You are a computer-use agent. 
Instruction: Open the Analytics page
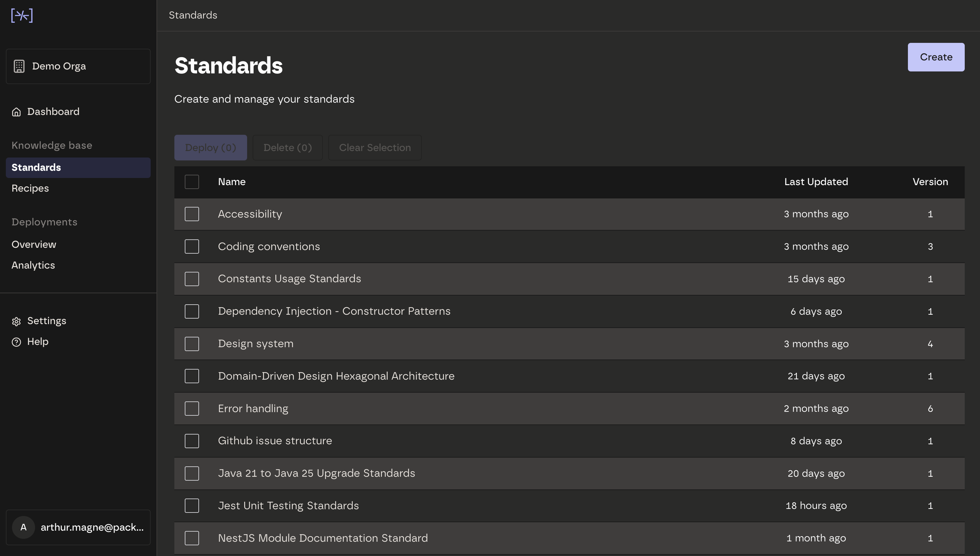(33, 265)
